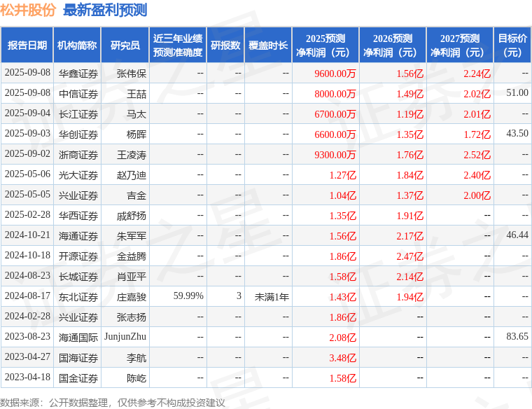Screen dimensions: 532x409
Task: Select the 光大证券 institution cell
Action: point(78,175)
